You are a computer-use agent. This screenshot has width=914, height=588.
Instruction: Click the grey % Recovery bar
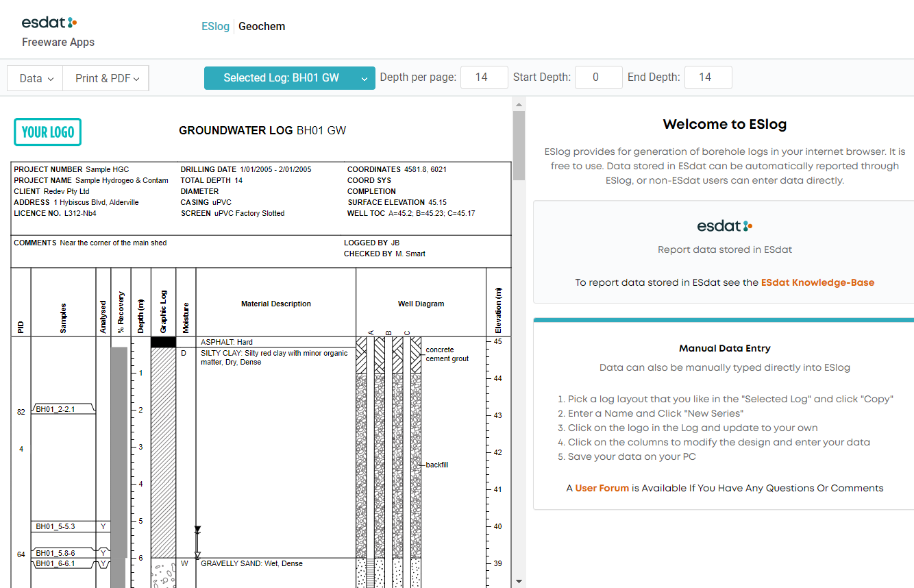click(119, 466)
